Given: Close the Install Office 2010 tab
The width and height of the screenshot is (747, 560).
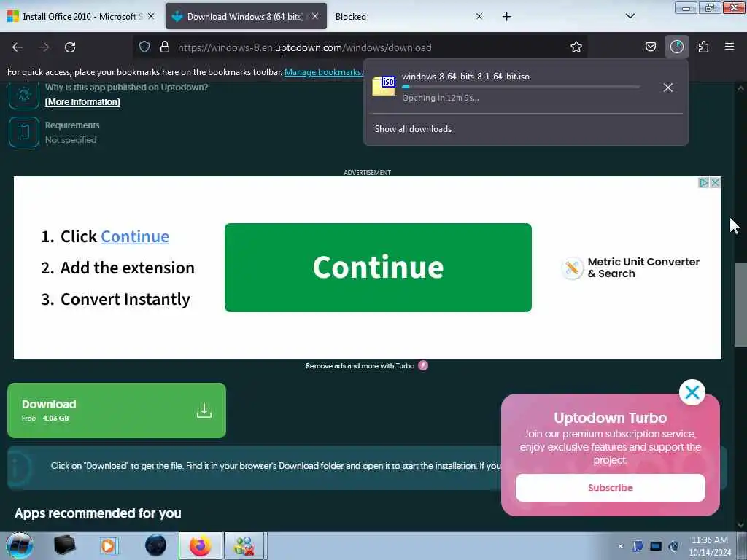Looking at the screenshot, I should coord(151,16).
